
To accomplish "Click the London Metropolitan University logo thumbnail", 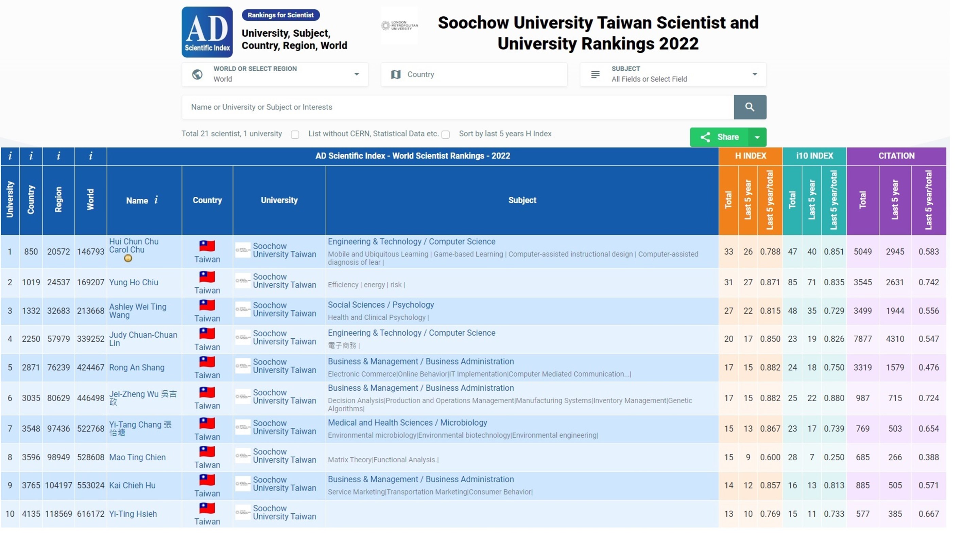I will click(x=399, y=25).
